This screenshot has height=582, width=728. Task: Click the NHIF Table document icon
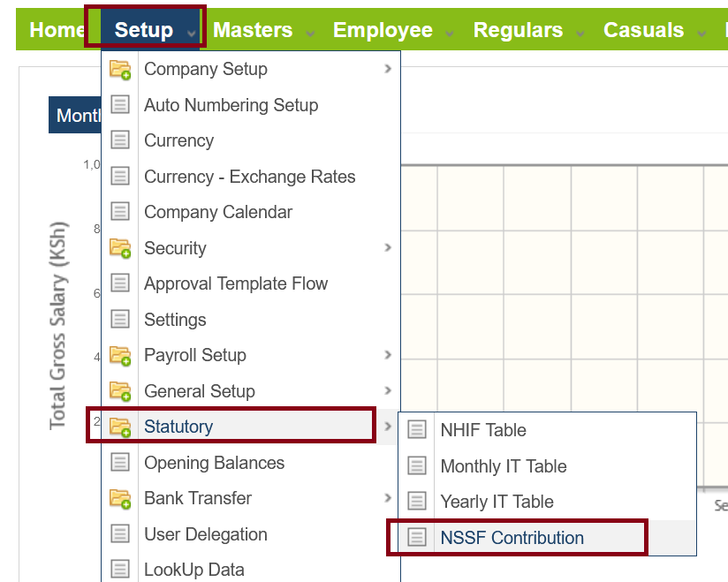coord(416,430)
